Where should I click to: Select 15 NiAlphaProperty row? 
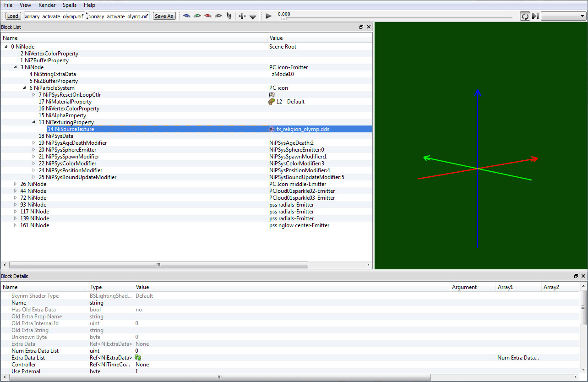186,115
